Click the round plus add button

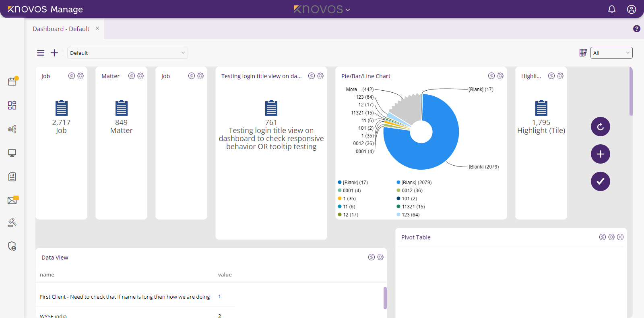pos(601,154)
